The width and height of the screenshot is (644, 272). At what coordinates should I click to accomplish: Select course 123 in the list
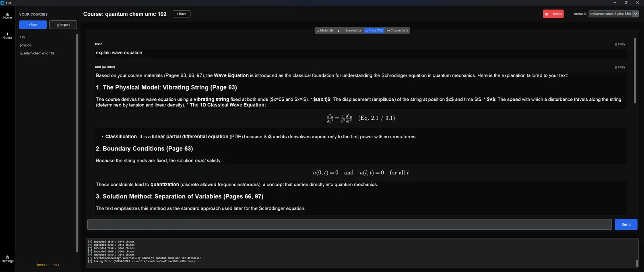(x=23, y=37)
